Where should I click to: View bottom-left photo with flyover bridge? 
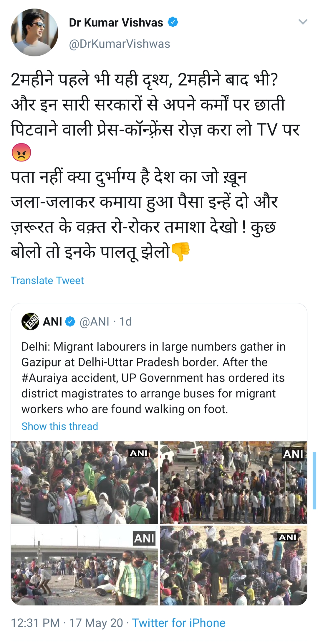pos(85,565)
